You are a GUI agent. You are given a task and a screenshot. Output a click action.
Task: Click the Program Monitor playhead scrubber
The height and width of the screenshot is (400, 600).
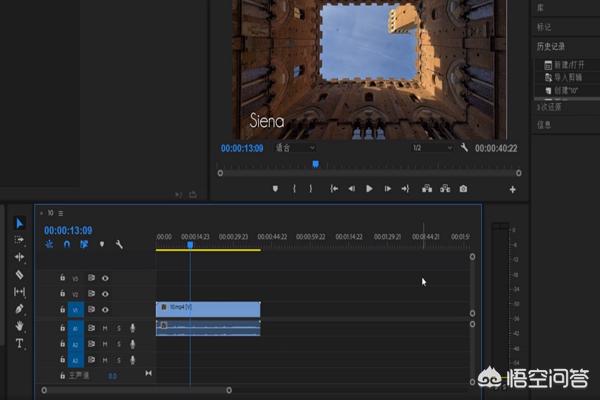pos(315,164)
